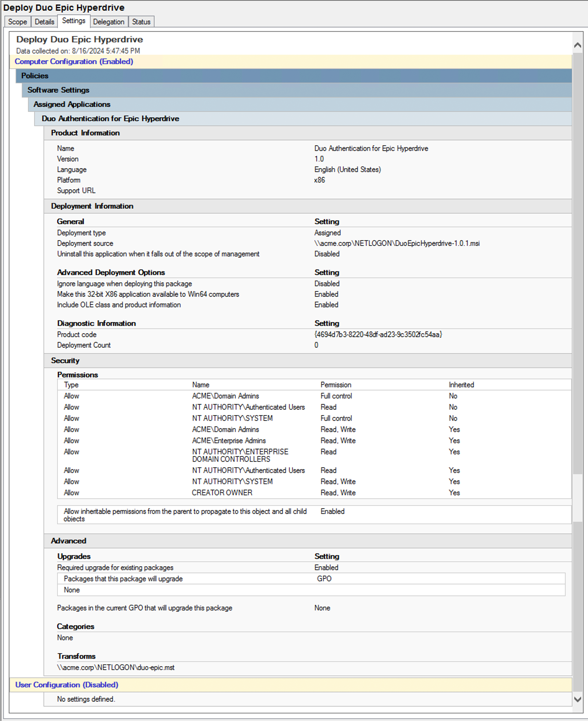Collapse the Computer Configuration (Enabled) section
Image resolution: width=588 pixels, height=721 pixels.
pos(74,62)
